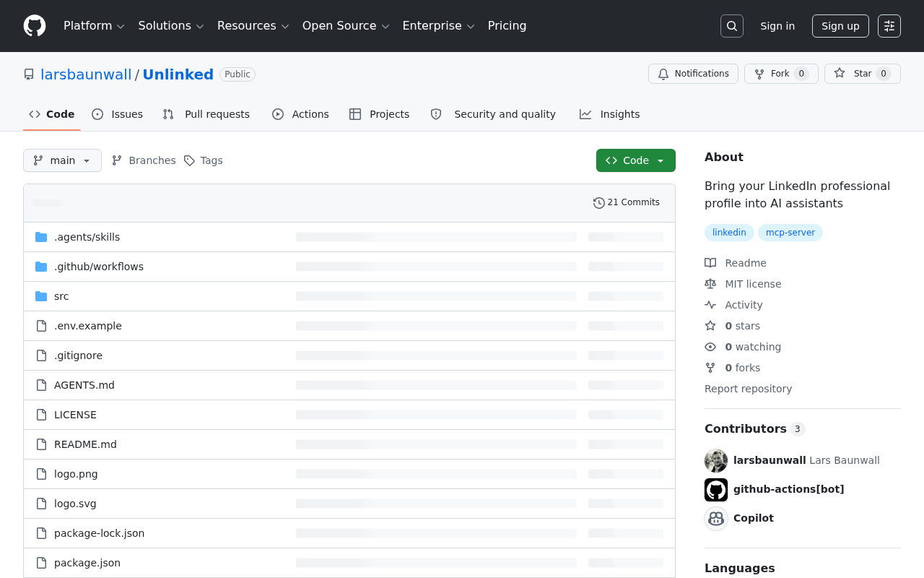The height and width of the screenshot is (578, 924).
Task: Click the README.md file icon
Action: [41, 444]
